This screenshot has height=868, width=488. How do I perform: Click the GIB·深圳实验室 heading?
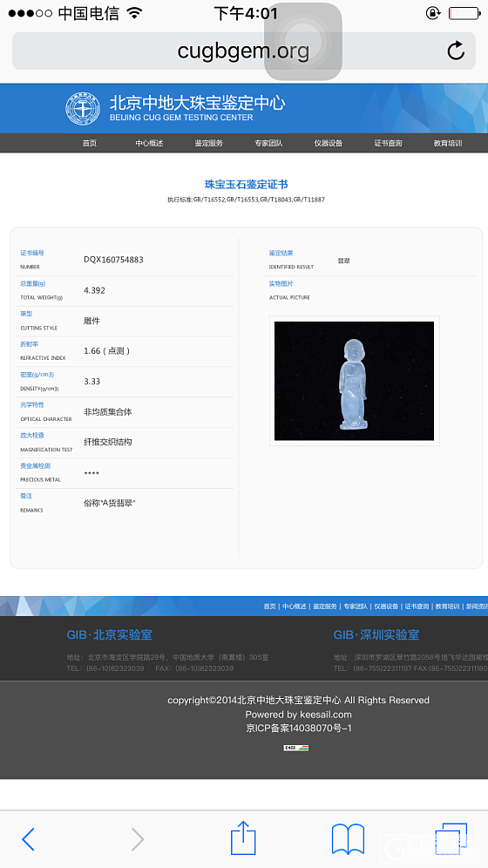click(x=376, y=635)
